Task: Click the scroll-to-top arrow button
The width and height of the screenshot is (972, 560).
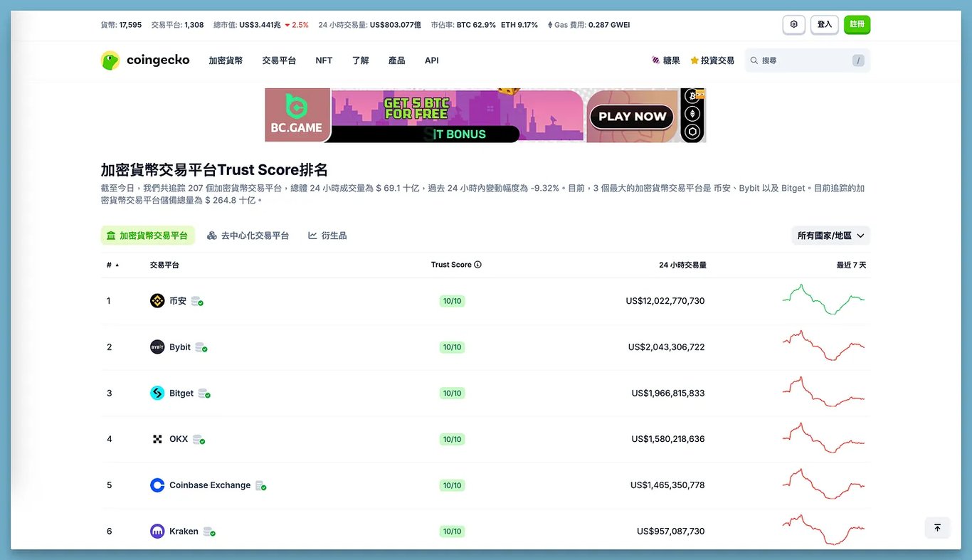Action: 937,527
